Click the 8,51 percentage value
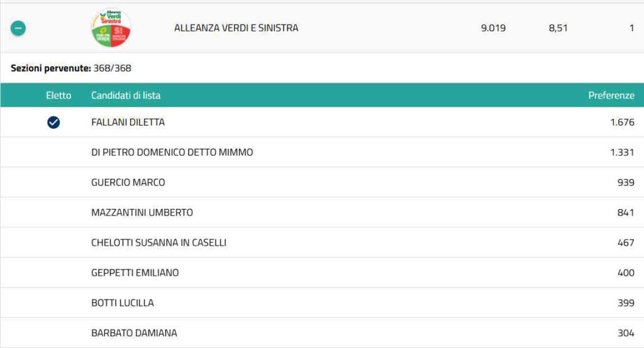The height and width of the screenshot is (348, 644). pyautogui.click(x=558, y=28)
